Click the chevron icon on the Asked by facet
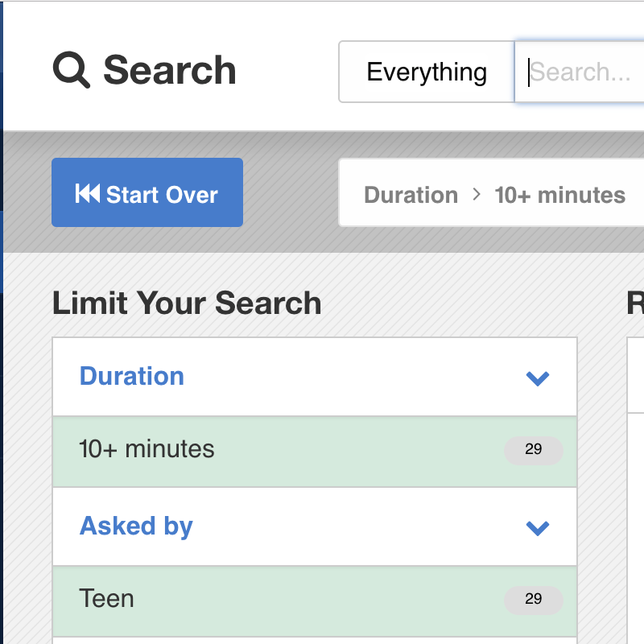The height and width of the screenshot is (644, 644). pos(537,528)
